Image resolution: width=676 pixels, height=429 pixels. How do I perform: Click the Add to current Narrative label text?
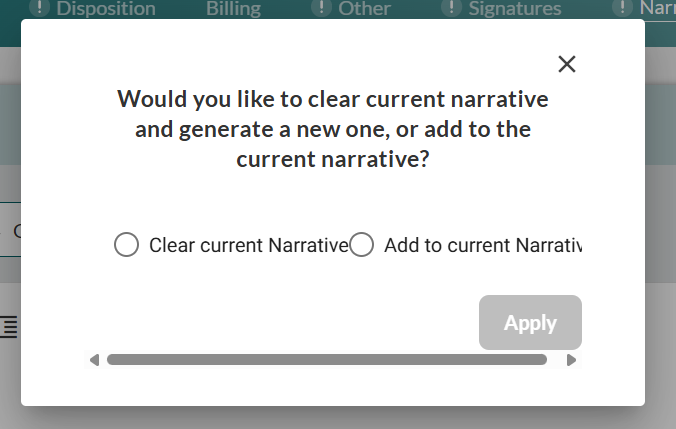(x=482, y=245)
